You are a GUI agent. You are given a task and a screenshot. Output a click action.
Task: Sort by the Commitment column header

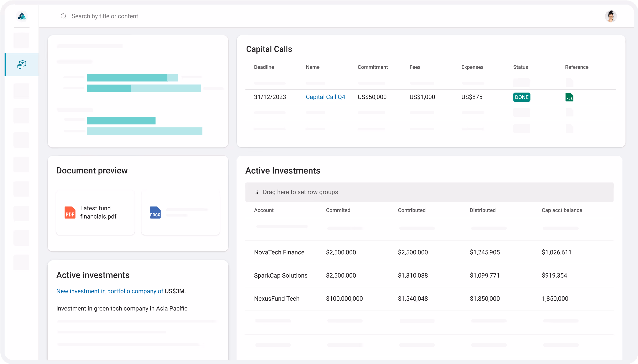(372, 67)
